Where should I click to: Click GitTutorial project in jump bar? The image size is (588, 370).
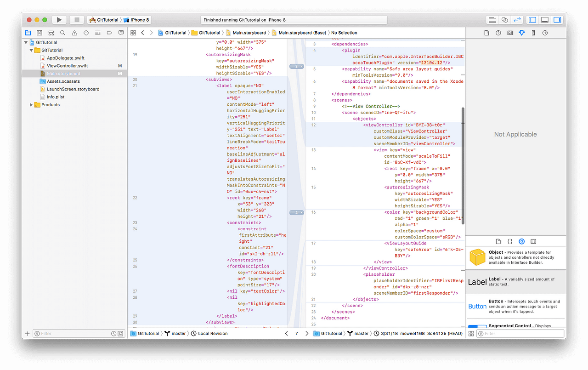[x=173, y=33]
